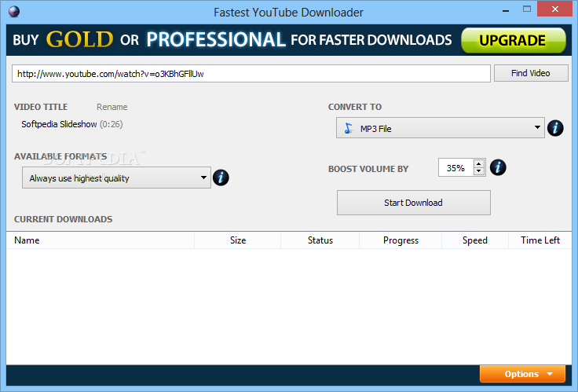Screen dimensions: 578x392
Task: Click the Speed column header
Action: coord(475,240)
